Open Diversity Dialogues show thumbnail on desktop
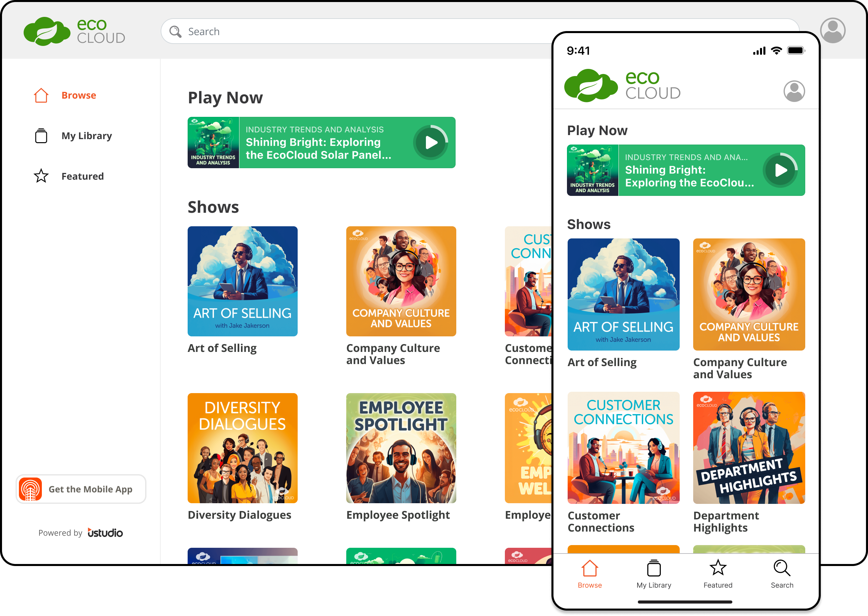Screen dimensions: 868x616 click(x=243, y=448)
